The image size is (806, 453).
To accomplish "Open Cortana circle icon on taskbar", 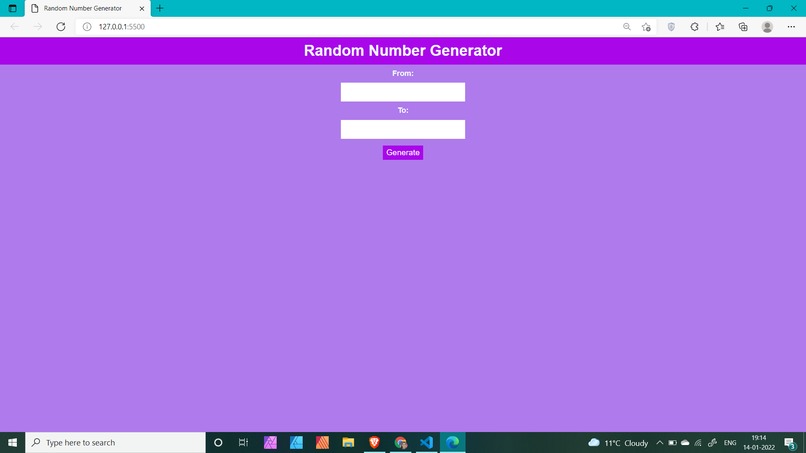I will click(x=218, y=443).
